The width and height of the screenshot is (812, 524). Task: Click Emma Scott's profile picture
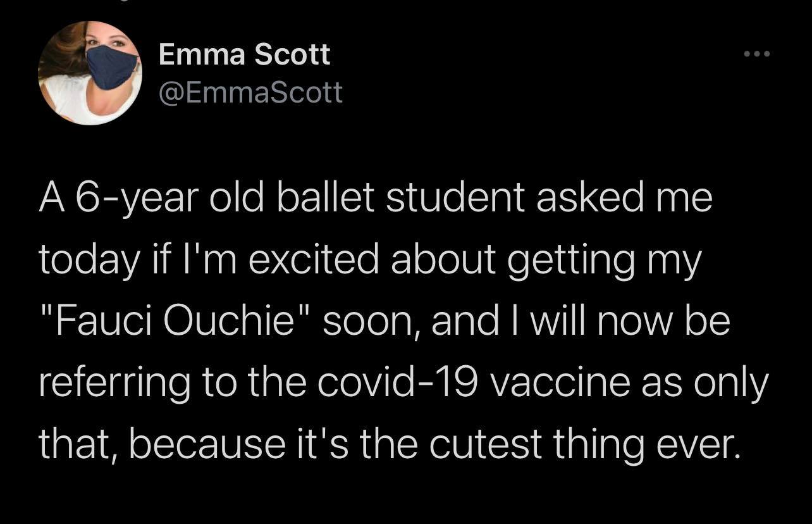tap(89, 73)
